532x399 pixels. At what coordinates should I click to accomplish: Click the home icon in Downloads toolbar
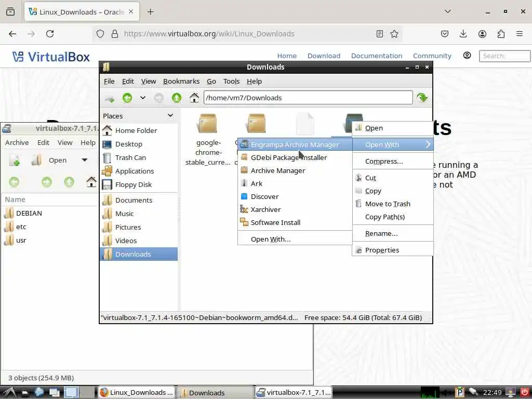pos(194,98)
